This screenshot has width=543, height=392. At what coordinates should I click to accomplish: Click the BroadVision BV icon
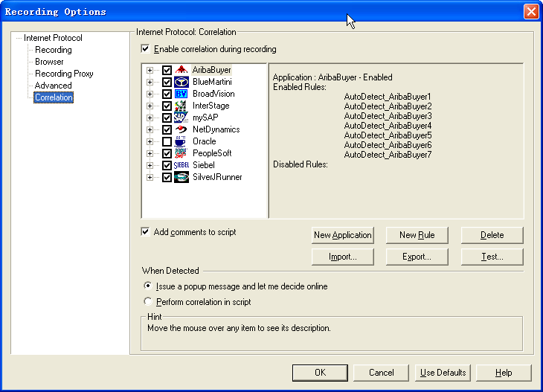tap(181, 94)
